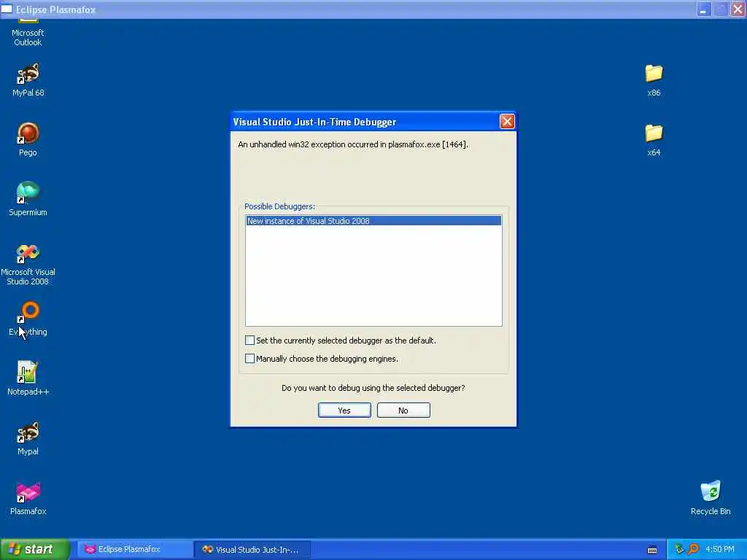This screenshot has width=747, height=560.
Task: Select the Microsoft Outlook desktop icon
Action: tap(28, 32)
